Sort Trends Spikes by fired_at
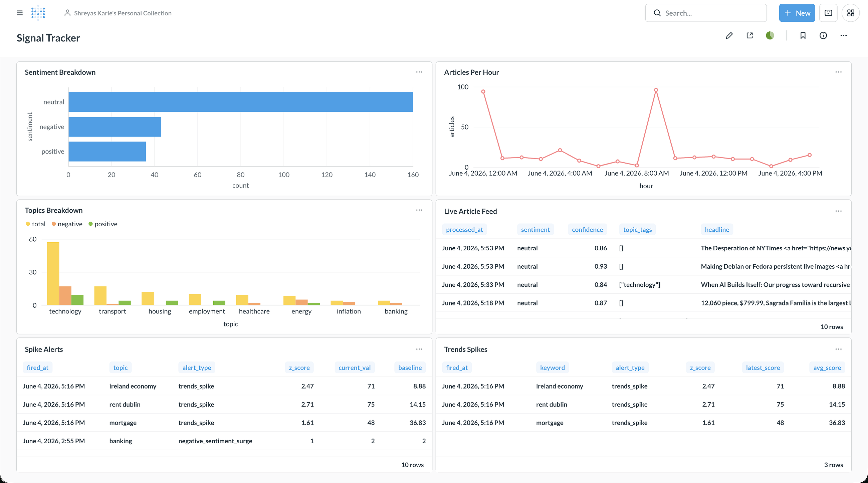868x483 pixels. tap(457, 368)
